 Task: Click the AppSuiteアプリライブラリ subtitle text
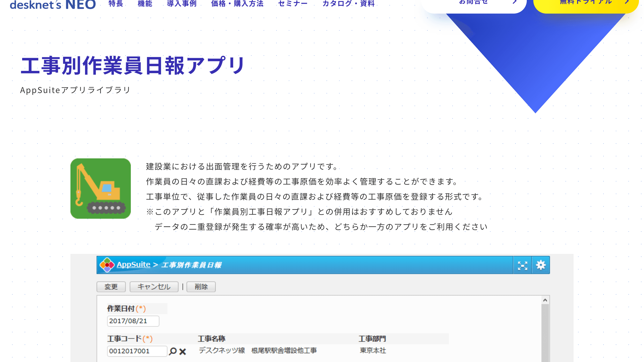click(75, 90)
